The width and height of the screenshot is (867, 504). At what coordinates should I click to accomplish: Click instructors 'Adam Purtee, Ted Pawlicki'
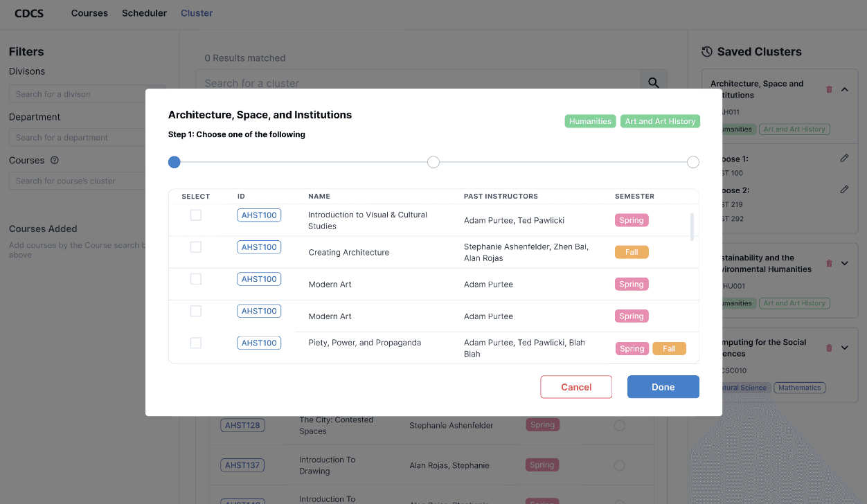(x=515, y=221)
